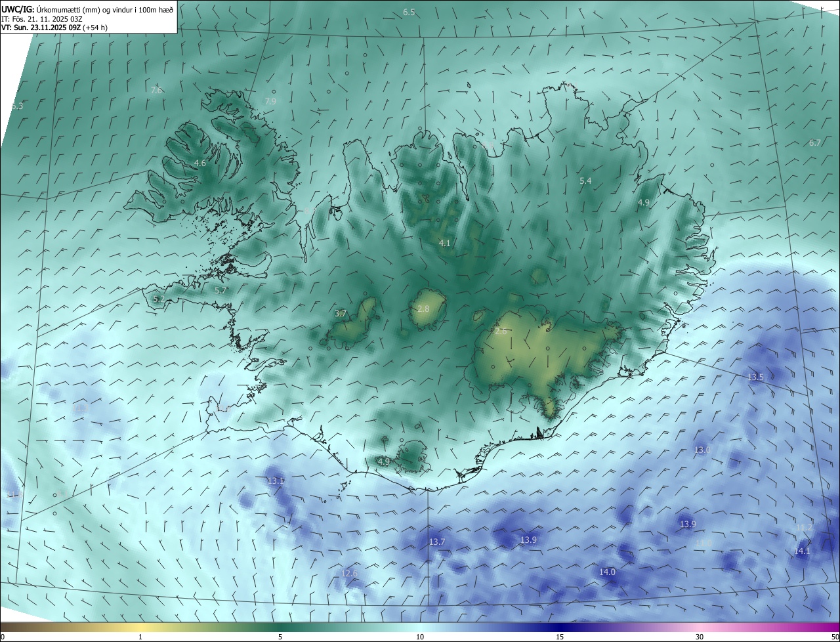Click the 7.6 value label on the map
Viewport: 840px width, 642px height.
(156, 90)
